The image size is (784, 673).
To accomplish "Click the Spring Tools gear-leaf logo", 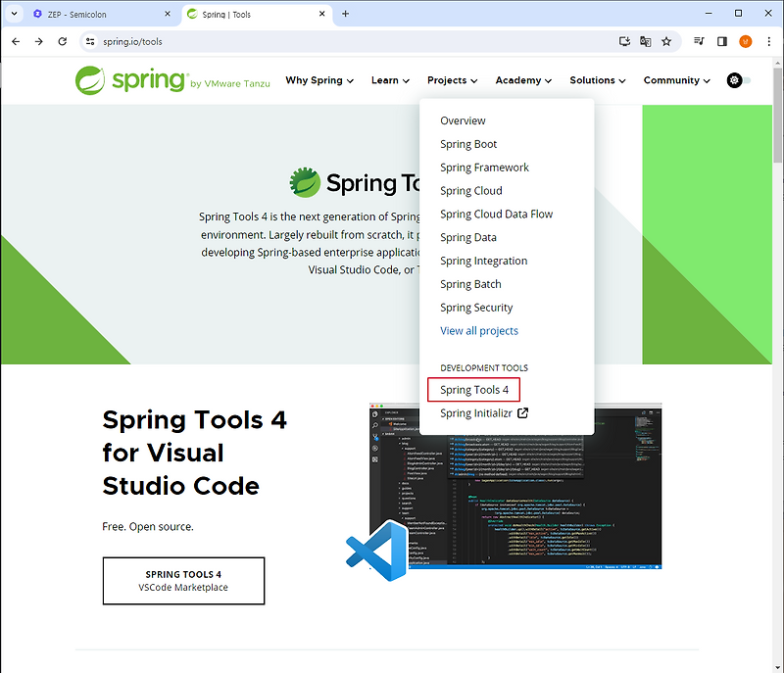I will pos(305,182).
